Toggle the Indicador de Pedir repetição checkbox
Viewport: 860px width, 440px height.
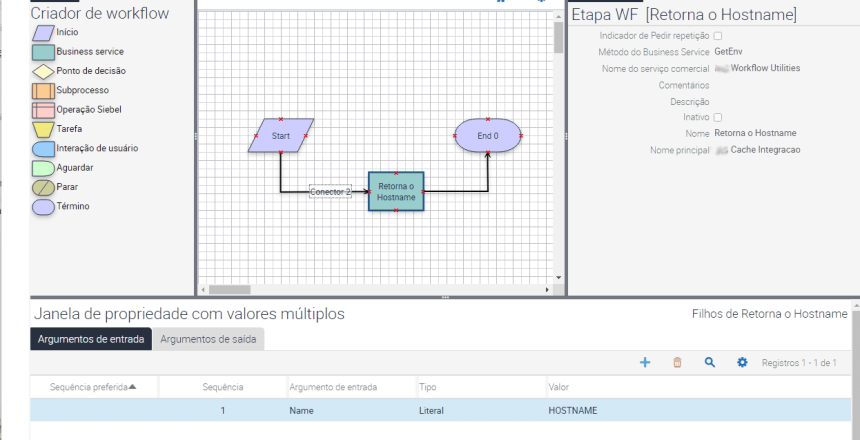[717, 36]
